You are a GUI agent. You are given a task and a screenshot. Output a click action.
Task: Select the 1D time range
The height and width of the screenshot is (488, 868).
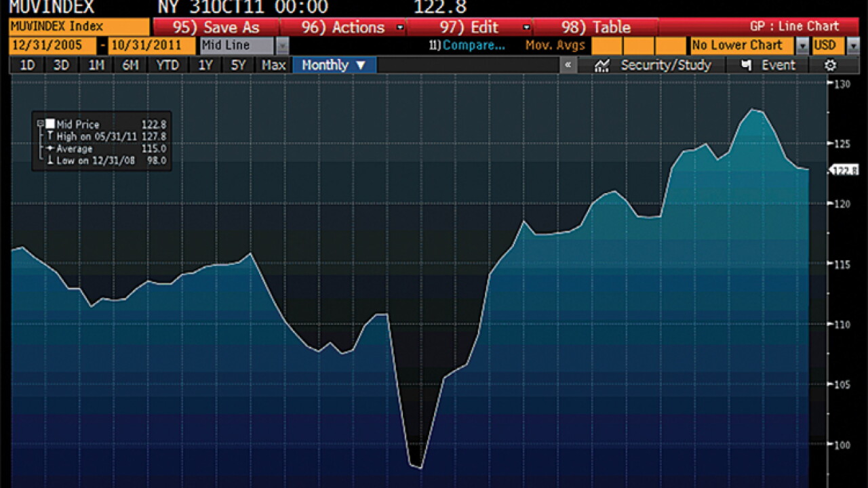point(28,65)
